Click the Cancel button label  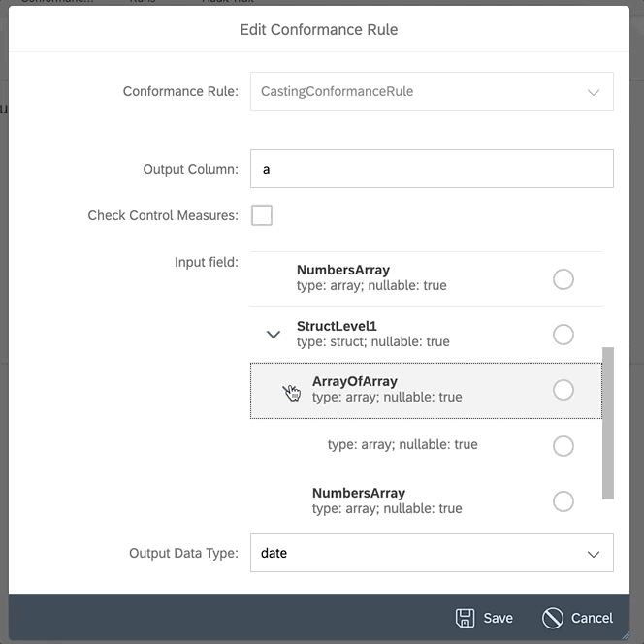click(592, 618)
